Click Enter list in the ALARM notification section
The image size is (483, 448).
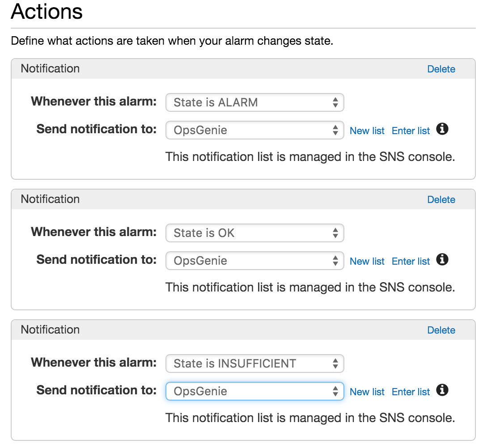[x=411, y=130]
